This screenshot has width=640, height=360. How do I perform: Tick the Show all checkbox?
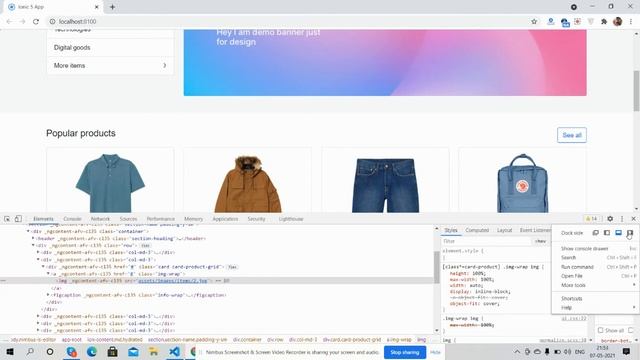click(600, 330)
